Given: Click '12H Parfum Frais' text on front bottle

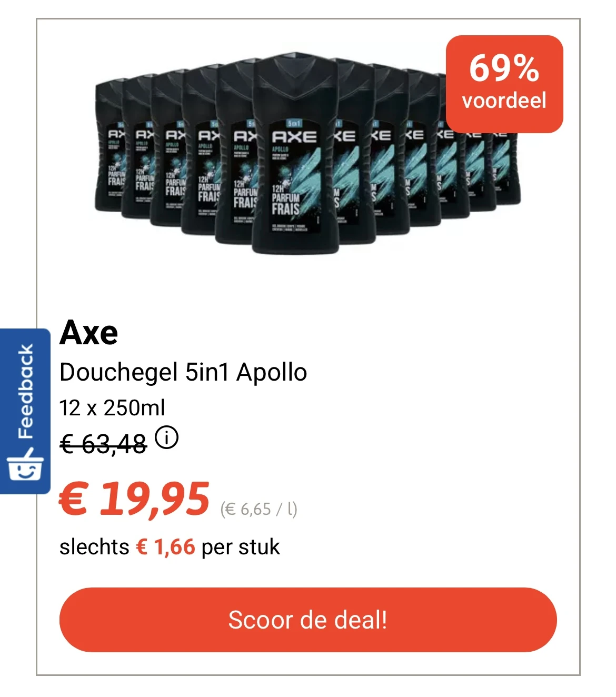Looking at the screenshot, I should point(285,200).
